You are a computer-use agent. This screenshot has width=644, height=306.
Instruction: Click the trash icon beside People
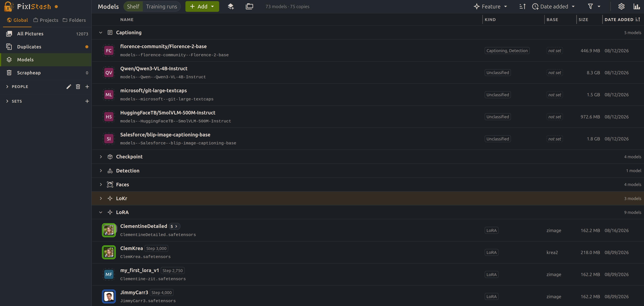[78, 87]
